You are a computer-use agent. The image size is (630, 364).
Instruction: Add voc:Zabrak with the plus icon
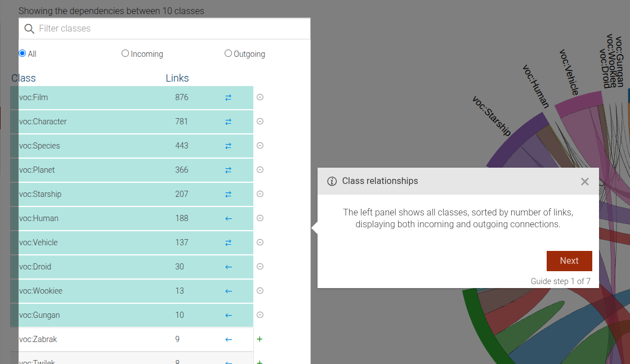click(x=260, y=339)
